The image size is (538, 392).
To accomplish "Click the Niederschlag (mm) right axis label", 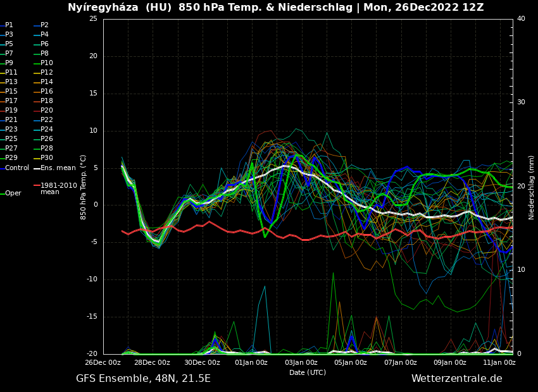I will (532, 187).
